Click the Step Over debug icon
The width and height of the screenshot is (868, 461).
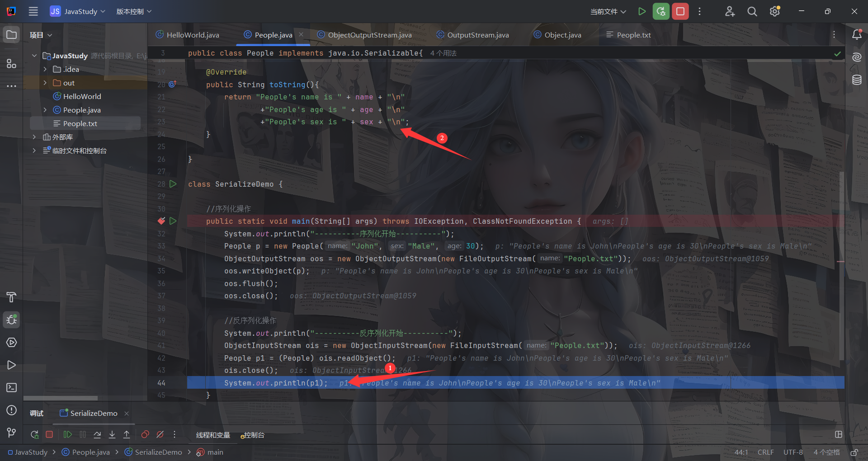click(97, 434)
